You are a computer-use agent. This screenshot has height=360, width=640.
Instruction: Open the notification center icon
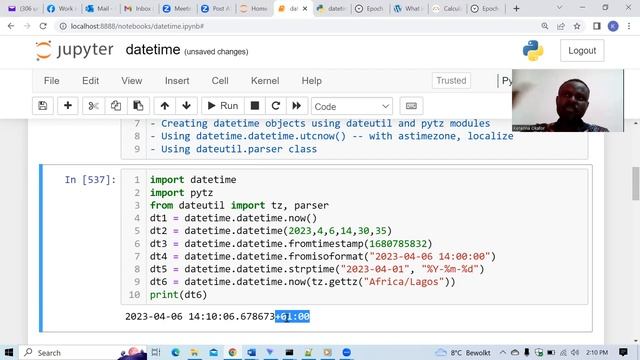[x=623, y=352]
